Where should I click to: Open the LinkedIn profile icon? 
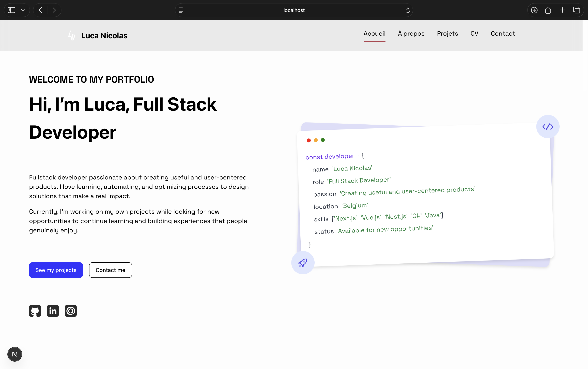pyautogui.click(x=53, y=311)
